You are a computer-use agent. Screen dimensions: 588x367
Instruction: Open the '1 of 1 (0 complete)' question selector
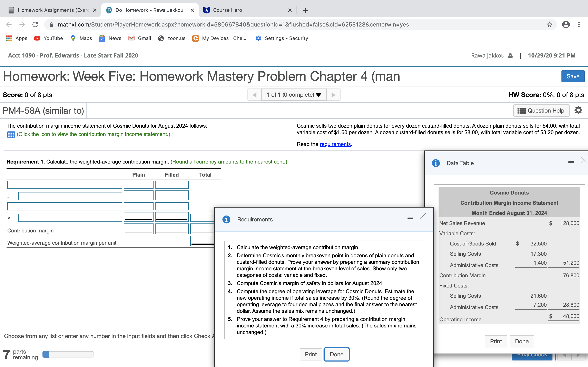pos(294,95)
